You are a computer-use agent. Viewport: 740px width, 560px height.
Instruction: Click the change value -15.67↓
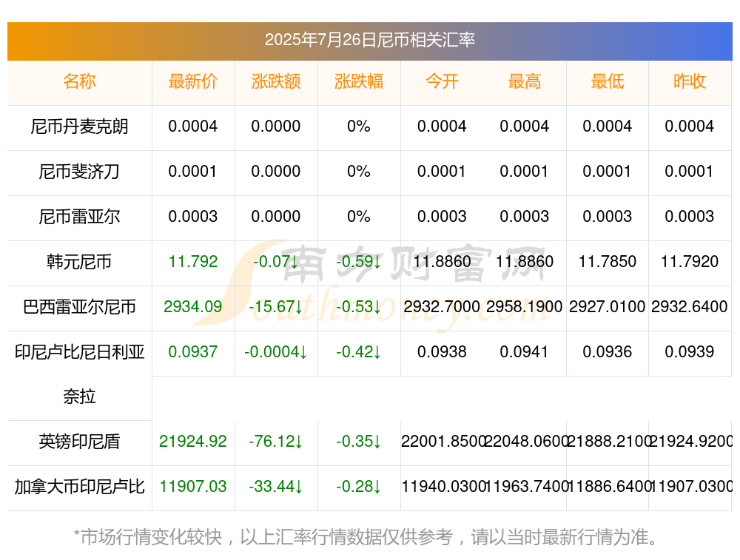point(275,307)
